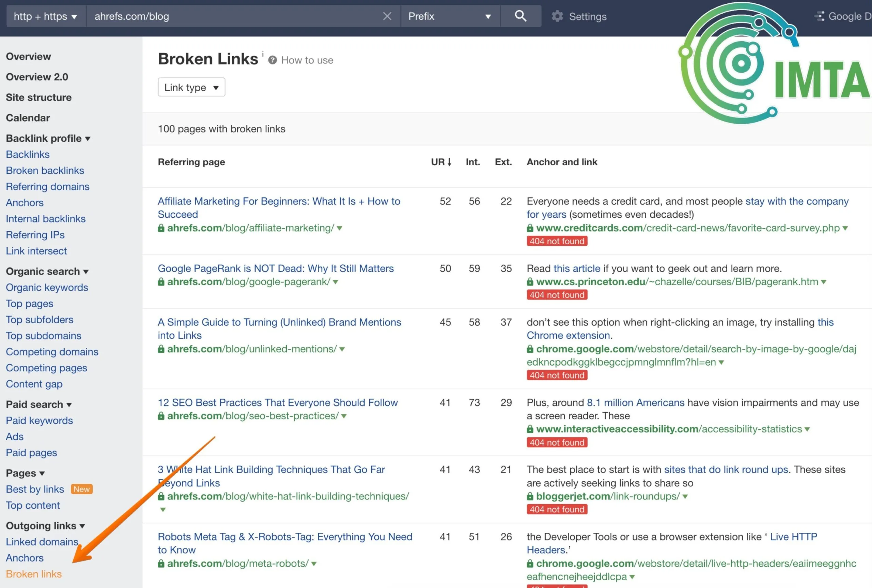Open Top pages report
The height and width of the screenshot is (588, 872).
tap(30, 304)
